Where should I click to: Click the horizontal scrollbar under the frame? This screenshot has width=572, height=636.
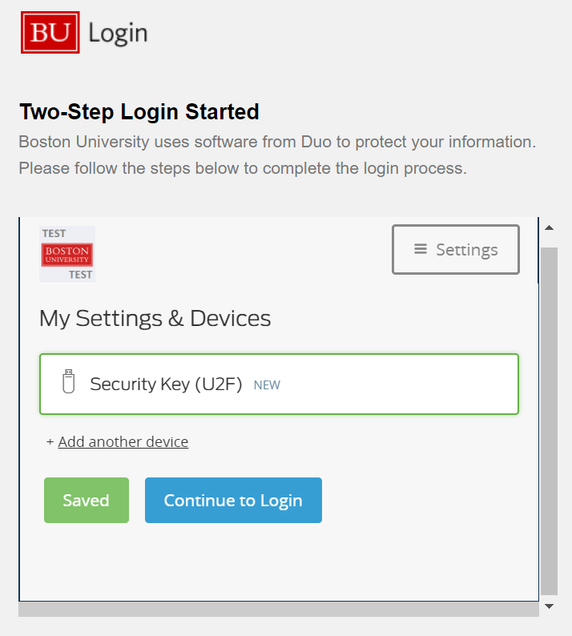click(x=279, y=610)
